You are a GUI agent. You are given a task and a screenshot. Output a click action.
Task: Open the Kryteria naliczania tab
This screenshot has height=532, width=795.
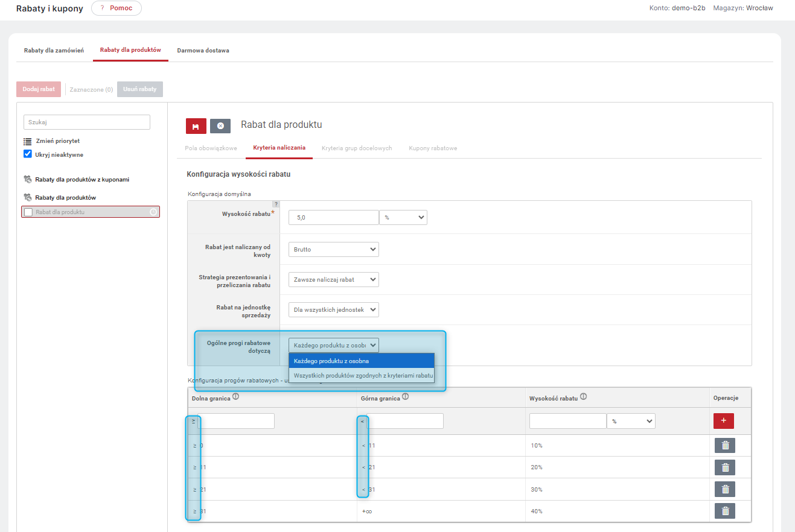279,148
